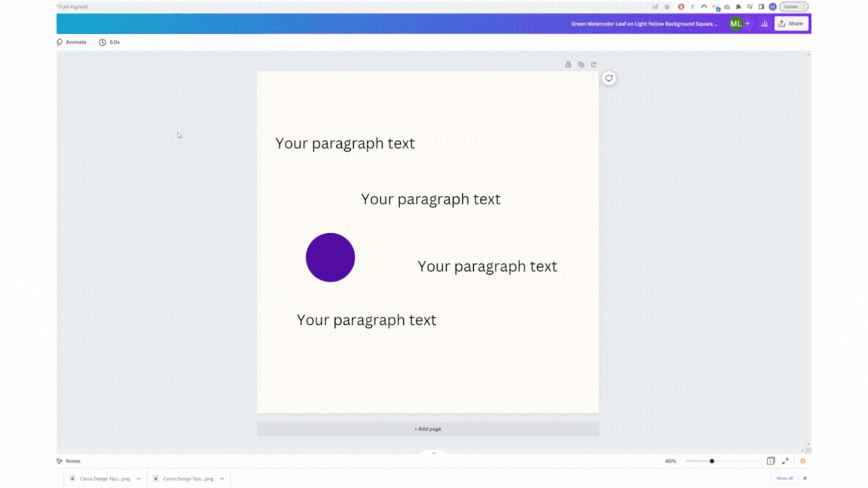Click the + Add page bar

[428, 429]
